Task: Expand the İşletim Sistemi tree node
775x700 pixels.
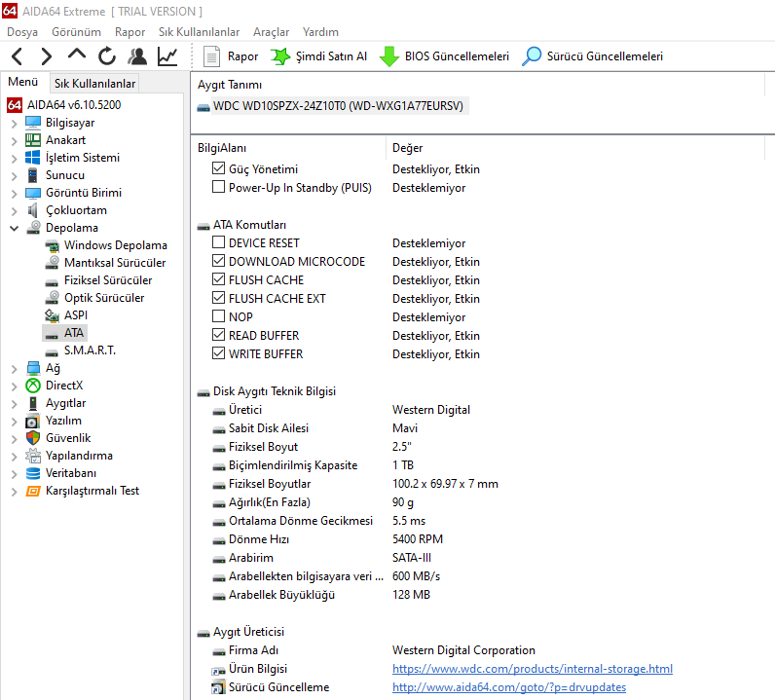Action: coord(15,158)
